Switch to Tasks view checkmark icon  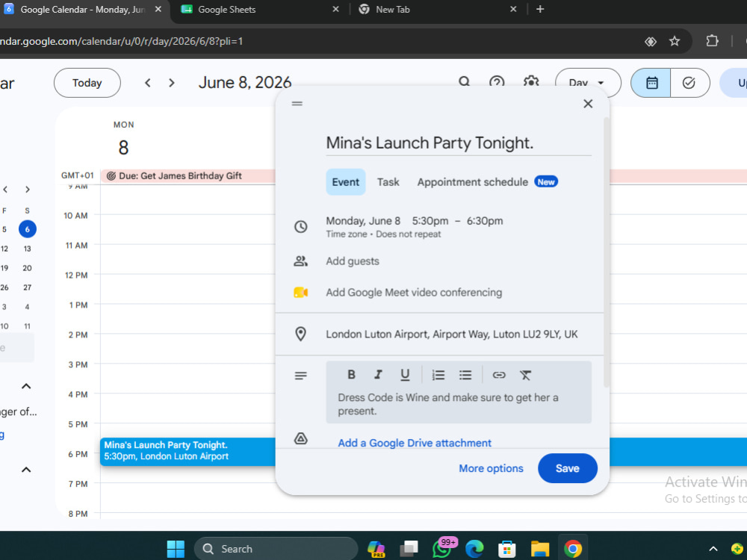tap(689, 83)
